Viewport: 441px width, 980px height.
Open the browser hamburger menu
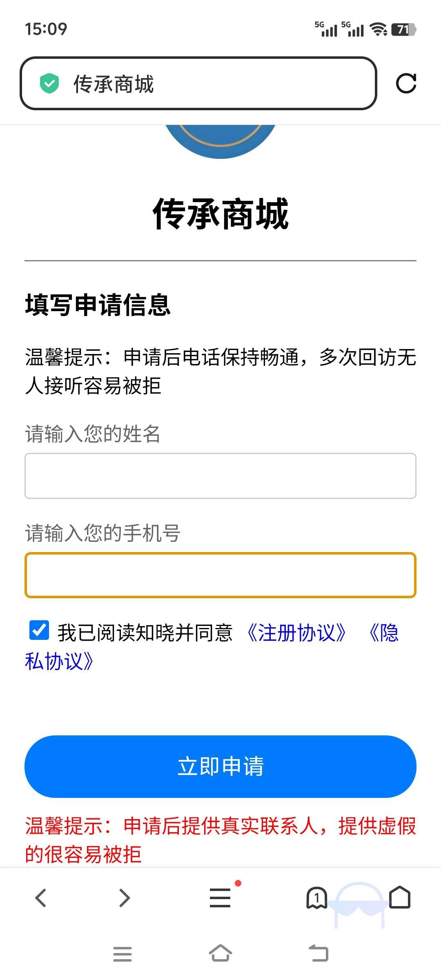[220, 898]
